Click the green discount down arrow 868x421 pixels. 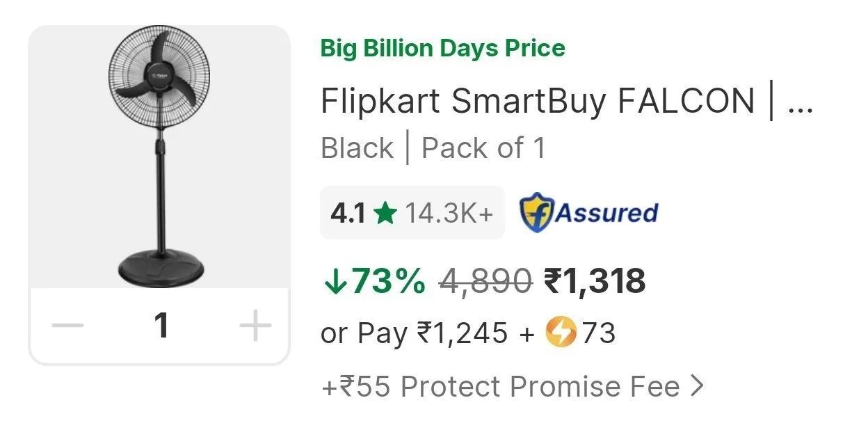pyautogui.click(x=335, y=282)
